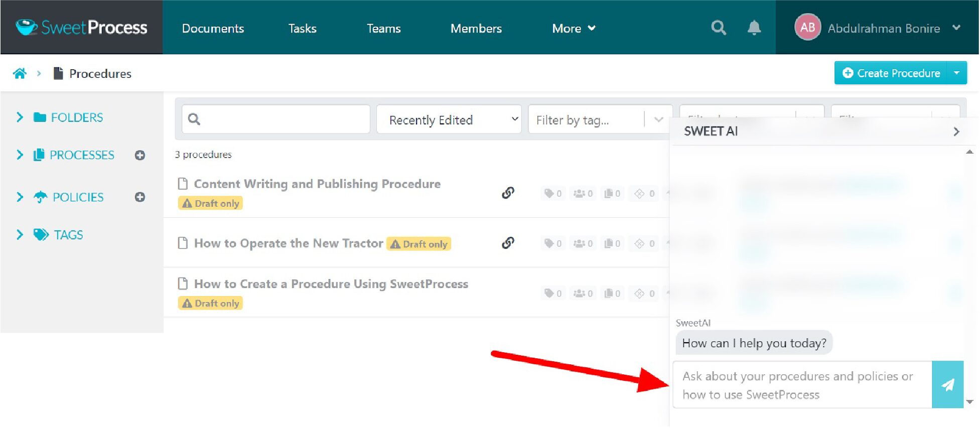Open the Recently Edited sort dropdown

[449, 119]
